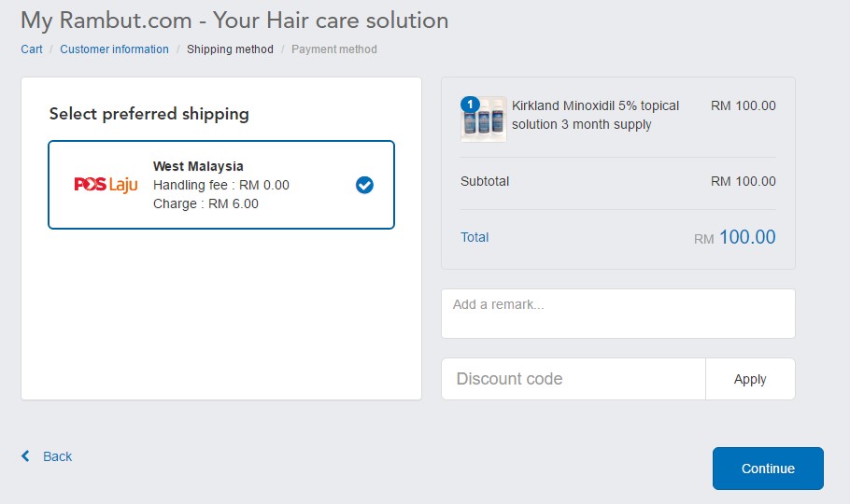Select the West Malaysia shipping option card
Screen dimensions: 850x504
coord(221,185)
